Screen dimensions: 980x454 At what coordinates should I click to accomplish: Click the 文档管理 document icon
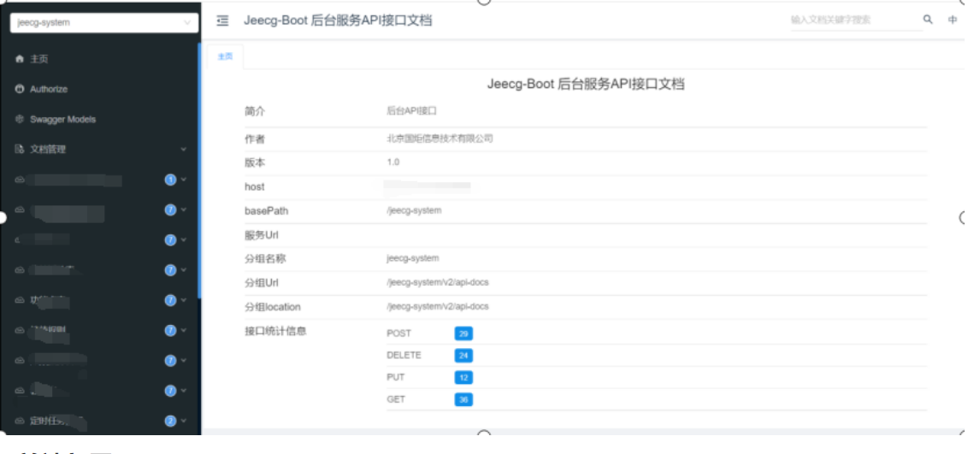[20, 150]
